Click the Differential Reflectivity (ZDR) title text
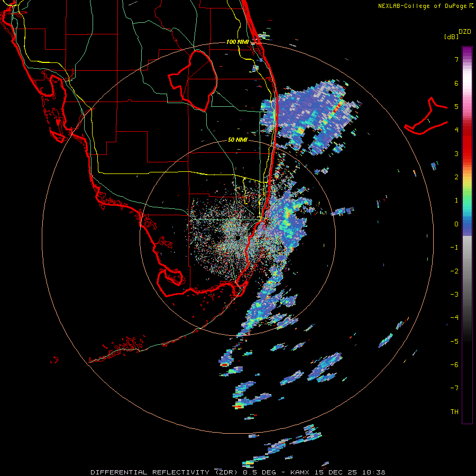This screenshot has height=476, width=476. pyautogui.click(x=165, y=472)
